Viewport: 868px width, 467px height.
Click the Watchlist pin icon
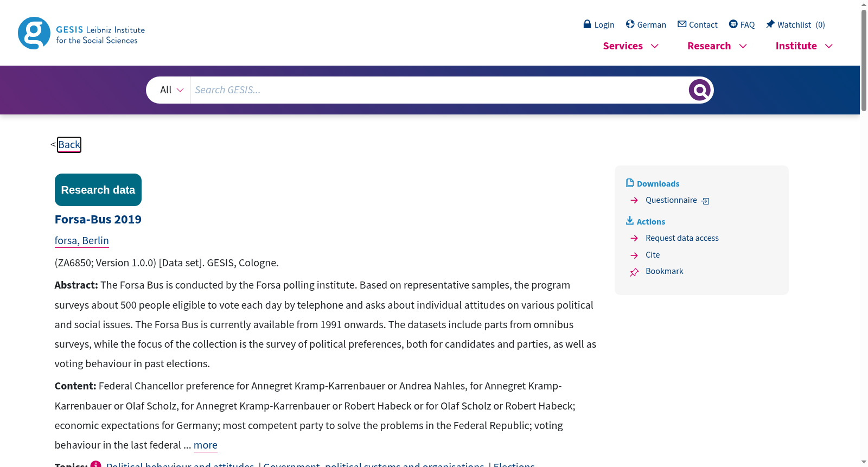click(x=770, y=24)
